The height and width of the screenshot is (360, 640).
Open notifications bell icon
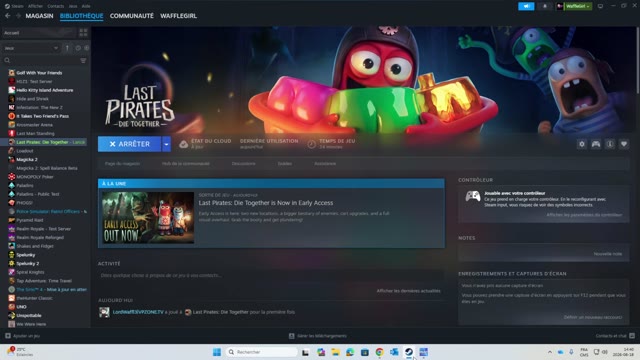[544, 6]
